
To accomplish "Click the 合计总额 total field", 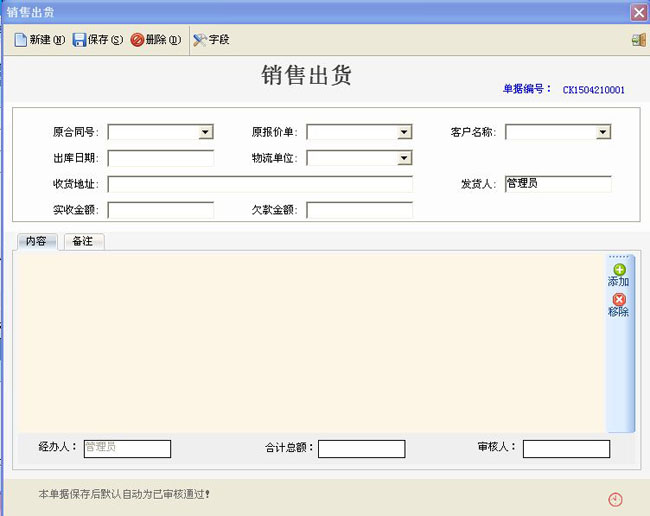I will pos(361,449).
